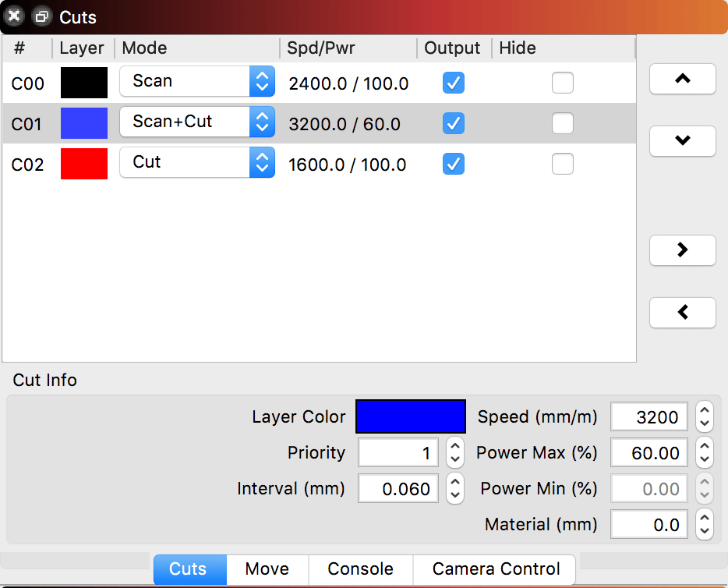The height and width of the screenshot is (588, 728).
Task: Switch to the Move tab
Action: pyautogui.click(x=267, y=569)
